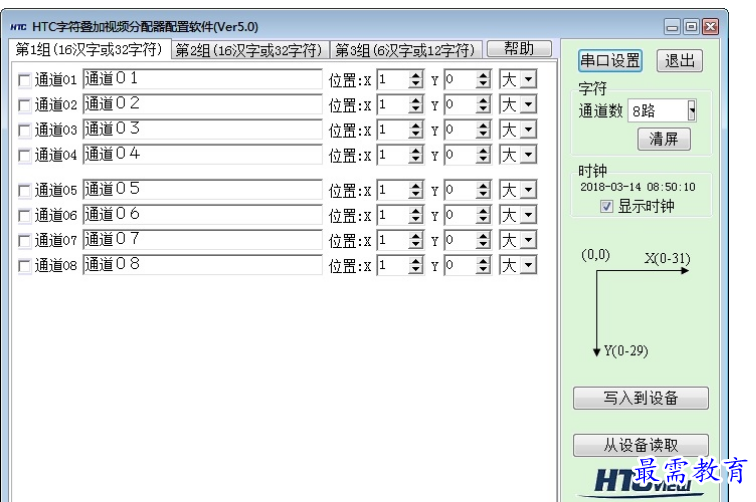756x502 pixels.
Task: Click the HTC title bar icon
Action: pyautogui.click(x=18, y=27)
